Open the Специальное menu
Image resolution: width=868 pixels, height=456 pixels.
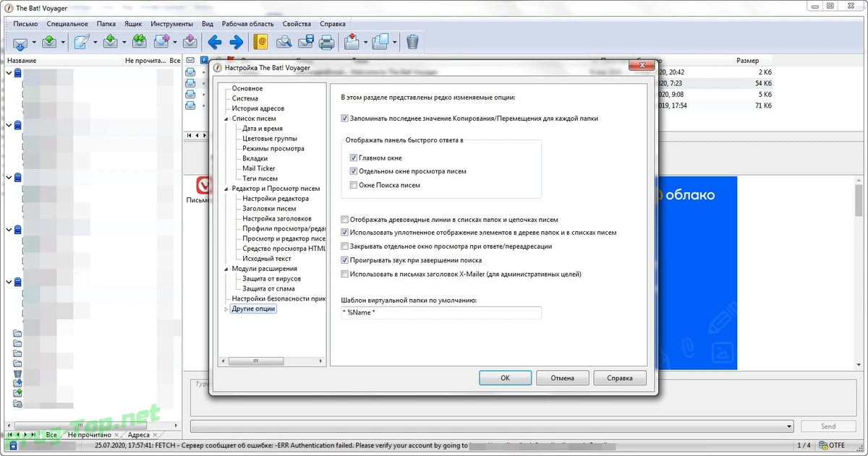pos(67,24)
